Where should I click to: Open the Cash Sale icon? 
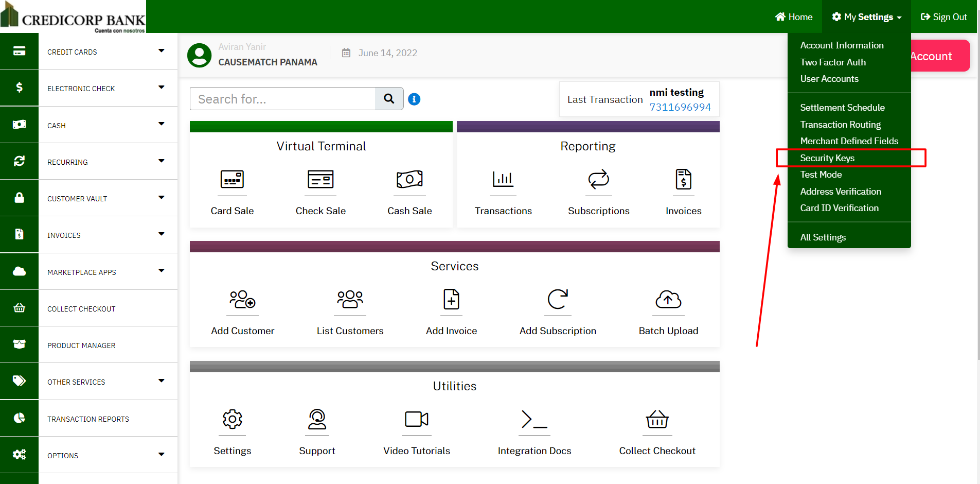coord(409,179)
